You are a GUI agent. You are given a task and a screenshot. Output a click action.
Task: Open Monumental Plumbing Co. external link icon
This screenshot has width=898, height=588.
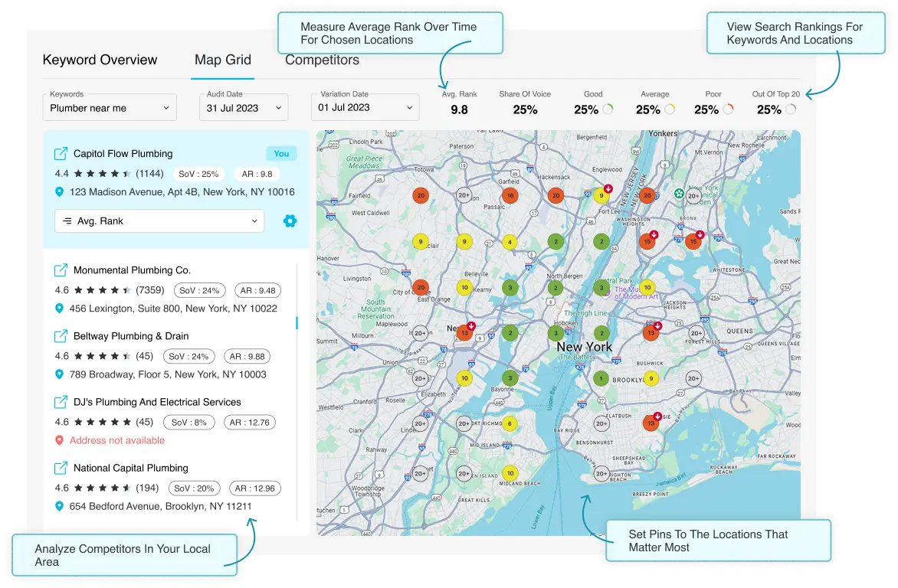pos(61,270)
